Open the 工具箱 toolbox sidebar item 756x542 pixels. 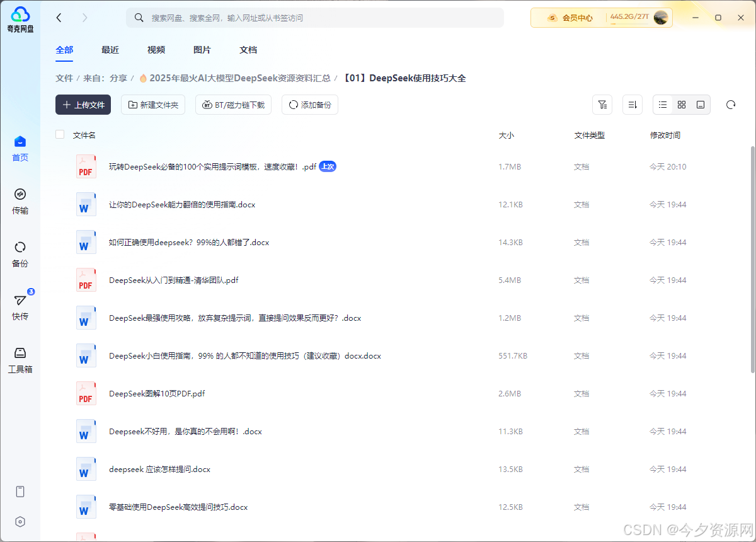tap(20, 360)
